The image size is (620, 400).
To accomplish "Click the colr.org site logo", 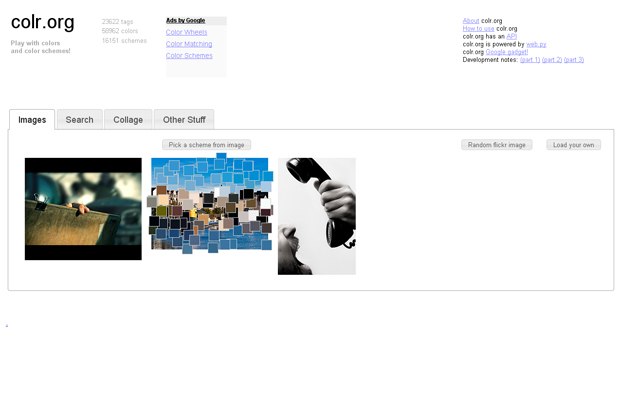I will (x=42, y=24).
